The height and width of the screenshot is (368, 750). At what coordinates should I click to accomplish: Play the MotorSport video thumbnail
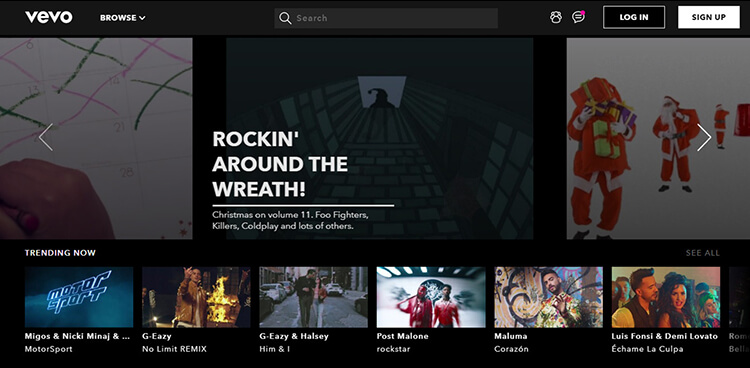pyautogui.click(x=79, y=297)
